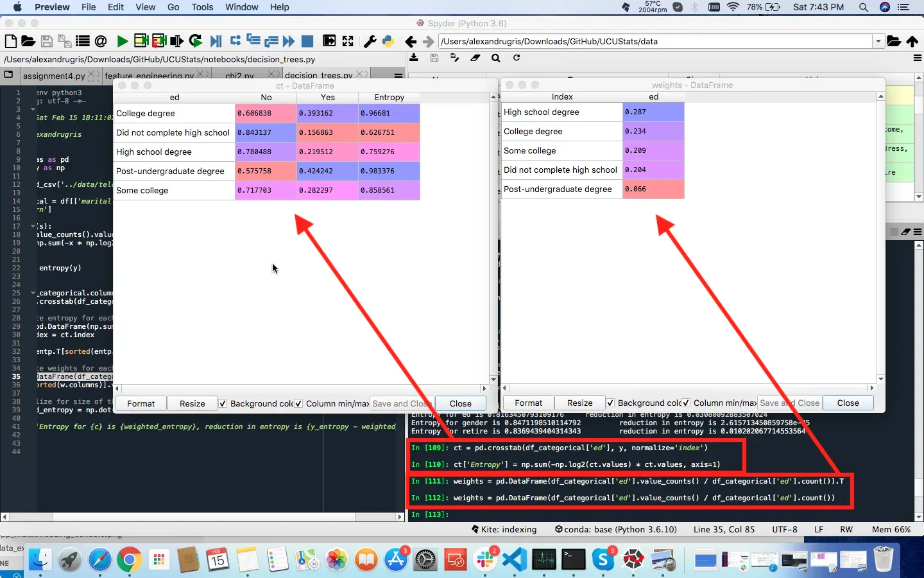The width and height of the screenshot is (924, 578).
Task: Toggle Column min/max in weights DataFrame
Action: (686, 403)
